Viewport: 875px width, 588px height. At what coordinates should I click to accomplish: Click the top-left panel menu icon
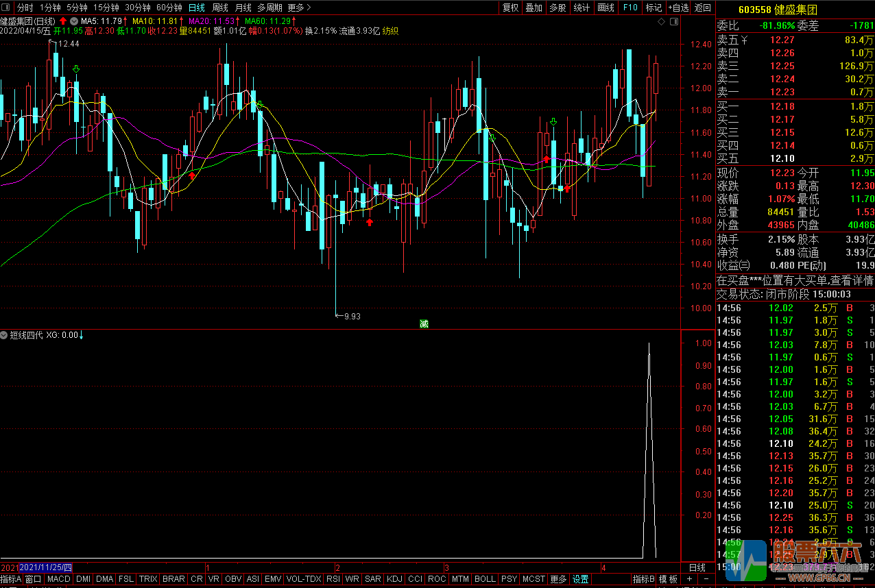point(7,8)
